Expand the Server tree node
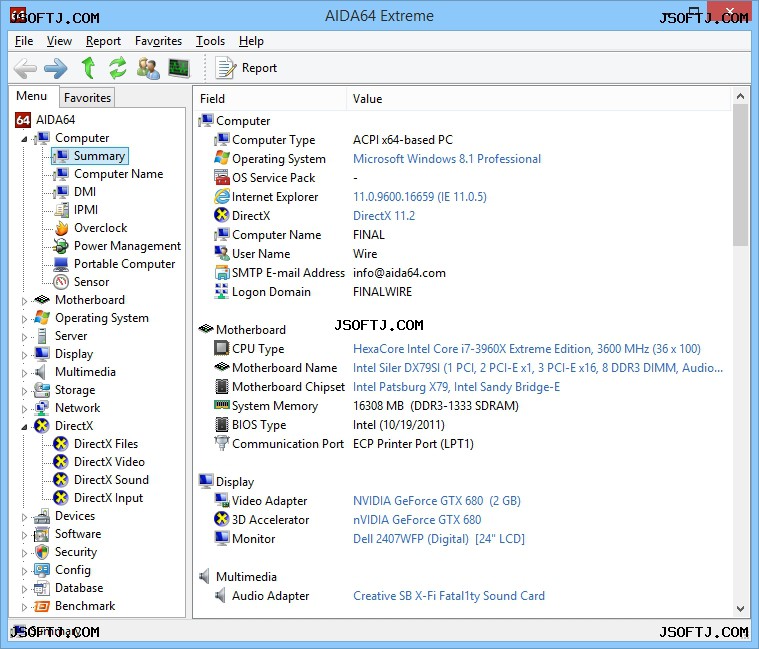The image size is (759, 649). coord(24,337)
